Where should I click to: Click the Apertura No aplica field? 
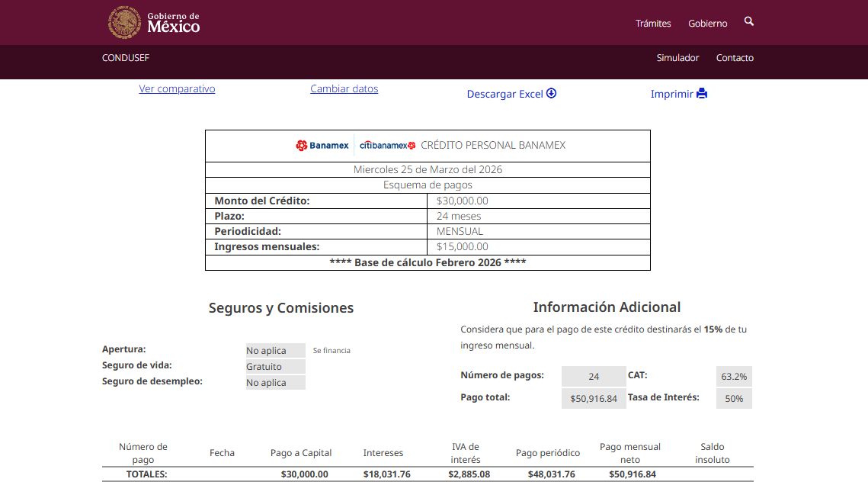pyautogui.click(x=276, y=351)
